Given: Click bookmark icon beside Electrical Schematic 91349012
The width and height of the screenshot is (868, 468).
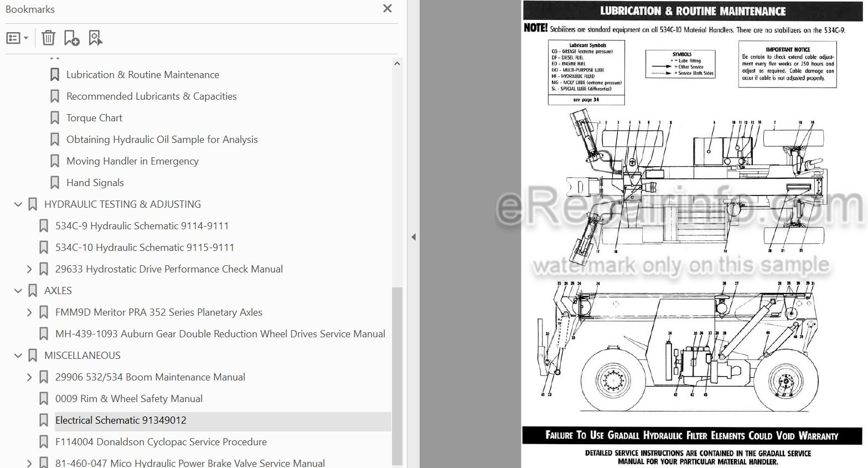Looking at the screenshot, I should (x=44, y=420).
